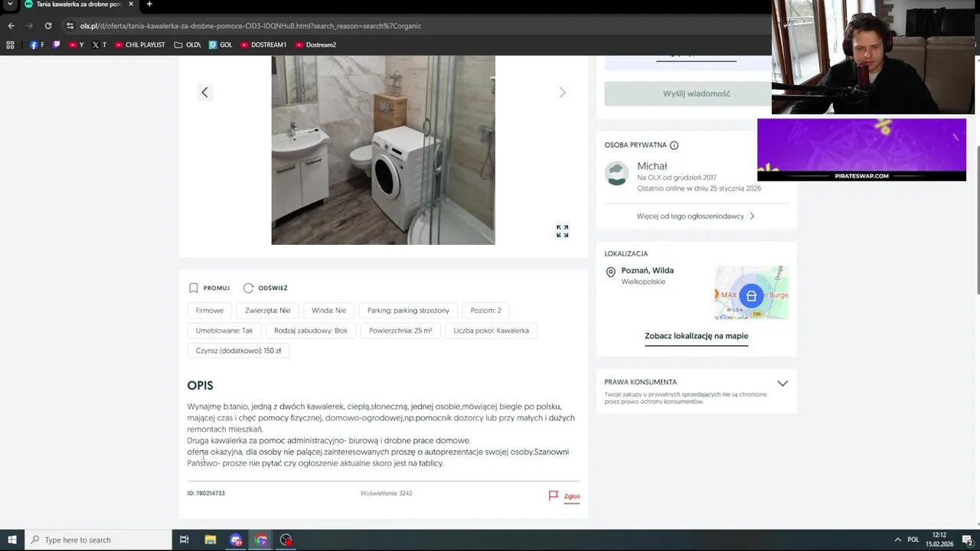The width and height of the screenshot is (980, 551).
Task: Show the previous listing photo
Action: coord(204,93)
